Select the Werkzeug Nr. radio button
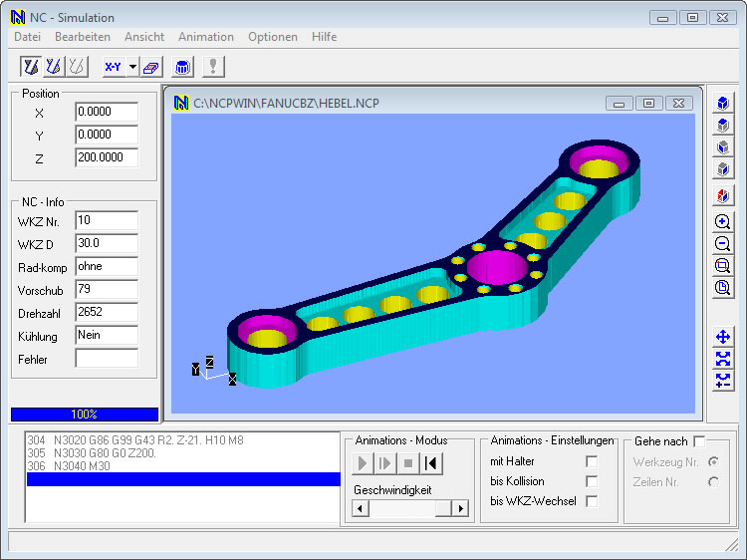The width and height of the screenshot is (747, 560). [713, 461]
